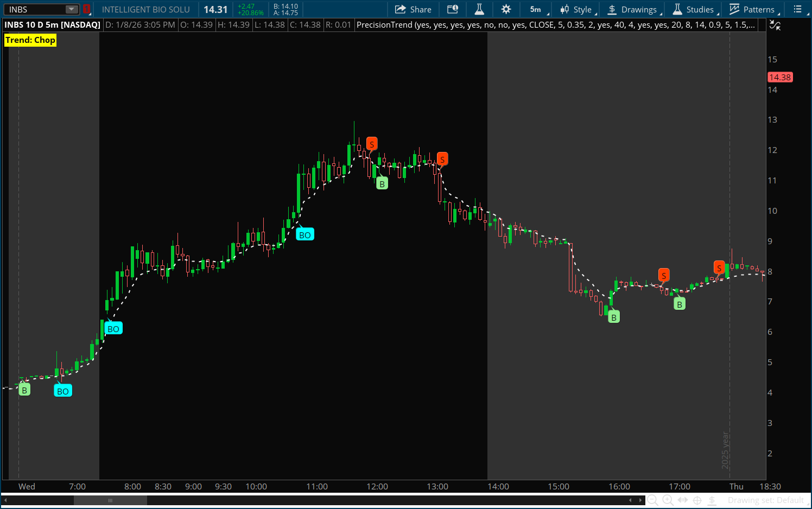Screen dimensions: 812x509
Task: Click the Share chart icon
Action: click(x=413, y=9)
